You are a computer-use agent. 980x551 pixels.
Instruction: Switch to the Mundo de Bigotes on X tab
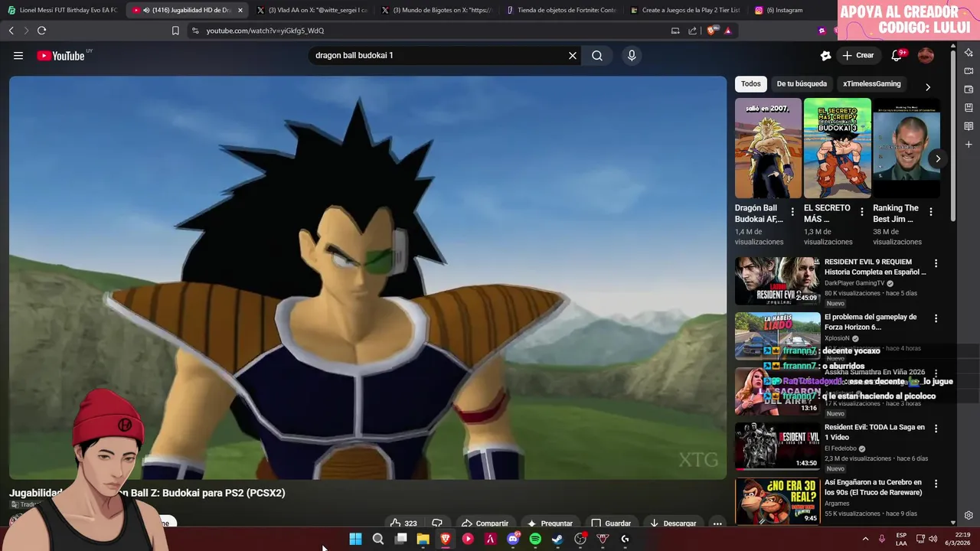(x=436, y=10)
